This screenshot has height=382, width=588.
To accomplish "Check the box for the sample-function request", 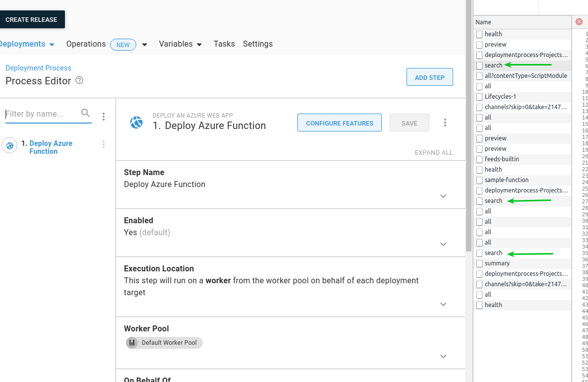I will pyautogui.click(x=479, y=181).
